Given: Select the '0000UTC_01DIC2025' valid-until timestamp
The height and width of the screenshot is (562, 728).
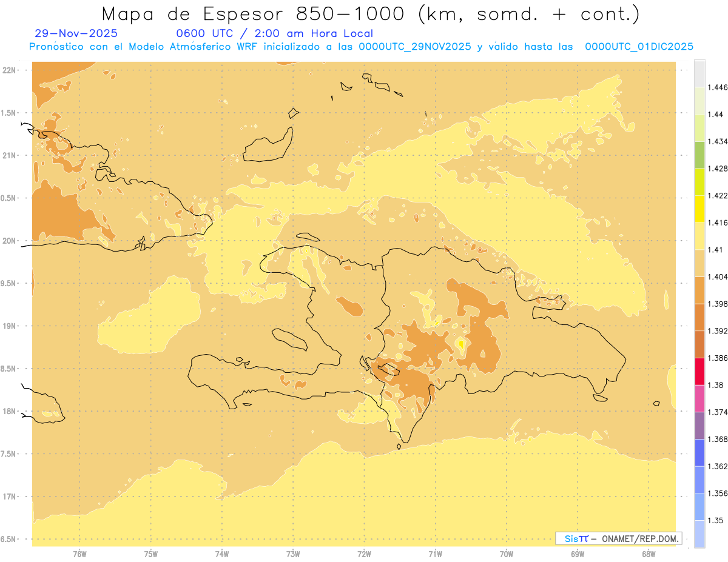Looking at the screenshot, I should point(639,47).
